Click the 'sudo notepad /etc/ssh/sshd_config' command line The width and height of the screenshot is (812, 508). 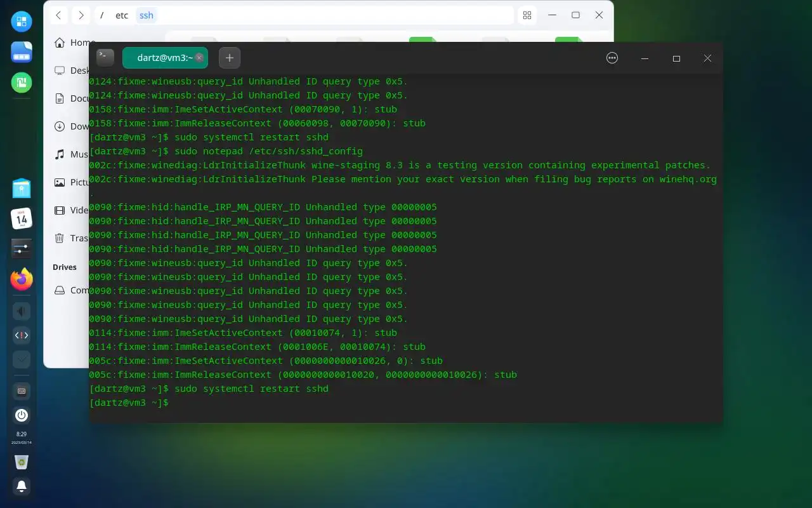226,151
